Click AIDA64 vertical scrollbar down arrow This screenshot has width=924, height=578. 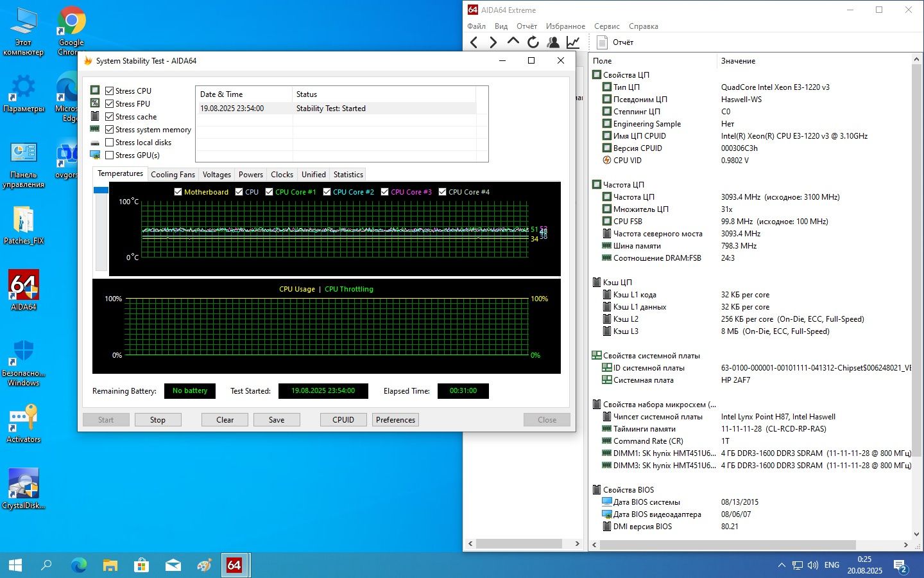coord(916,534)
